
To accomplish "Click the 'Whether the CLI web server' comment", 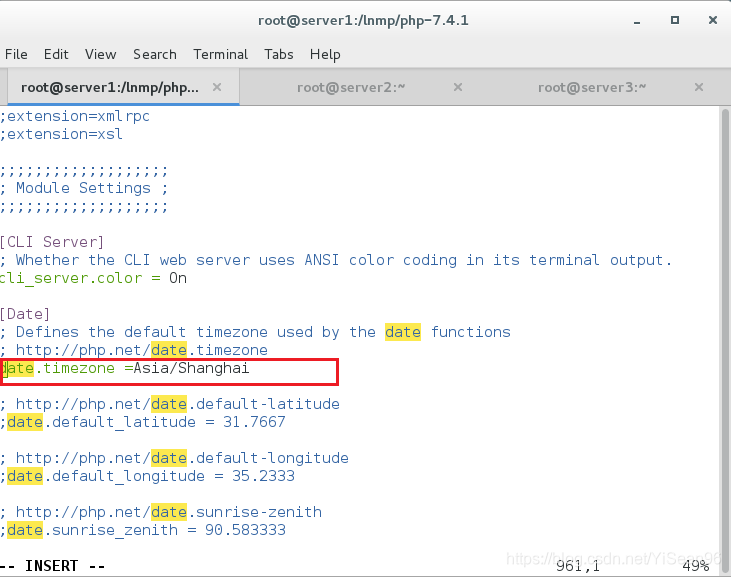I will [x=336, y=260].
